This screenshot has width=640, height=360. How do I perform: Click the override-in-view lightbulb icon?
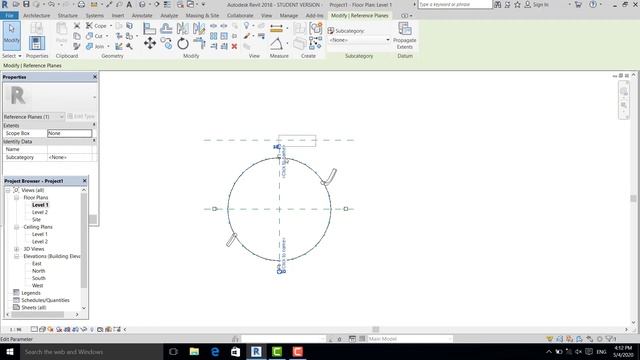pyautogui.click(x=246, y=26)
